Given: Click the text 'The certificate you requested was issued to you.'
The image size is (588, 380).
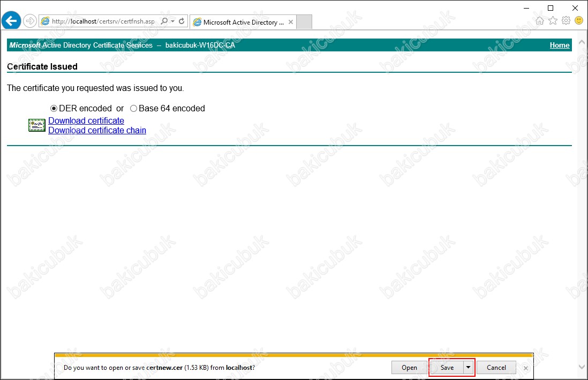Looking at the screenshot, I should [96, 88].
